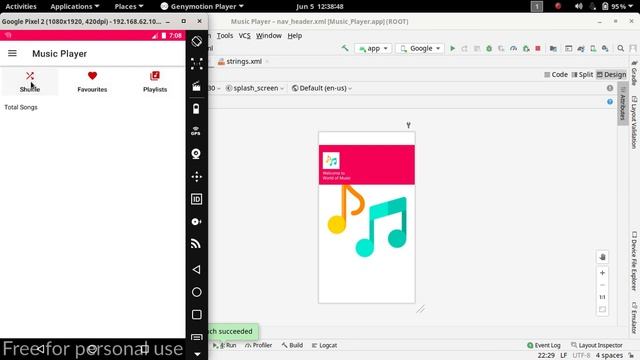Switch editor to Split view
Image resolution: width=640 pixels, height=360 pixels.
[x=582, y=74]
